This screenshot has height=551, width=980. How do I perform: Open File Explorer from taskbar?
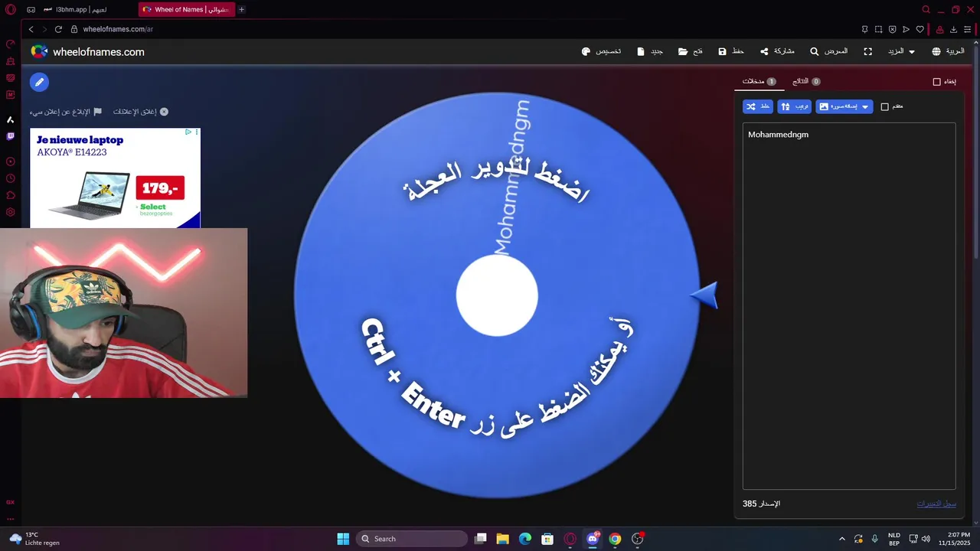tap(502, 539)
